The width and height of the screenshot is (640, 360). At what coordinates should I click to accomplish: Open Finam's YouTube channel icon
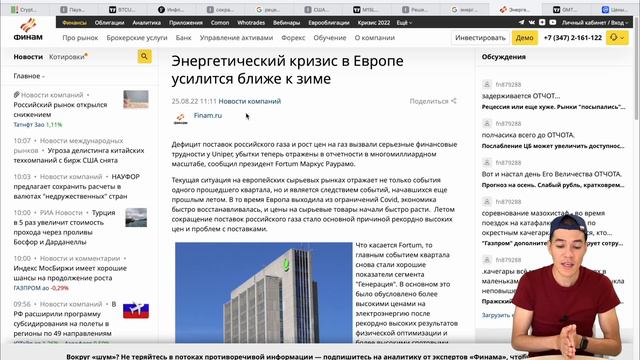point(553,22)
